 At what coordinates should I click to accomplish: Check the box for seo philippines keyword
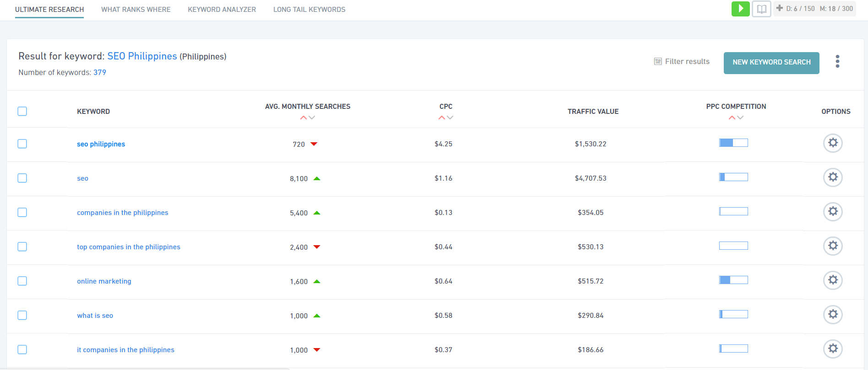click(x=22, y=144)
